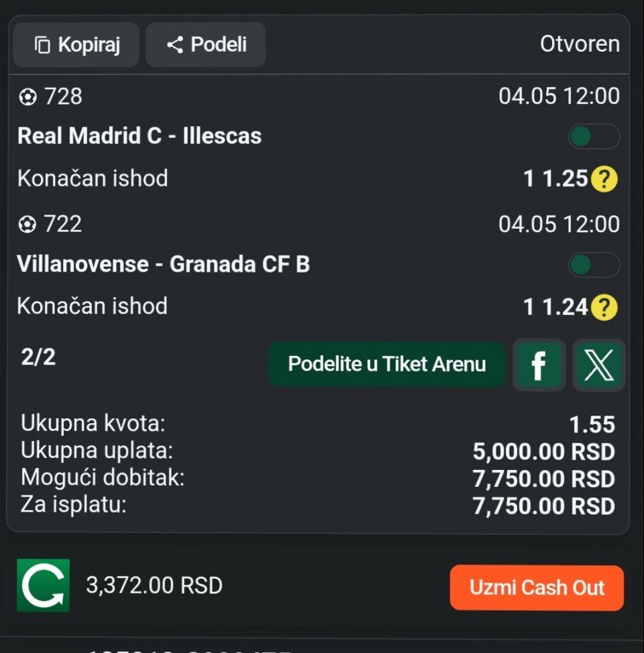This screenshot has width=644, height=653.
Task: Click the 3,372.00 RSD cash out amount
Action: point(154,585)
